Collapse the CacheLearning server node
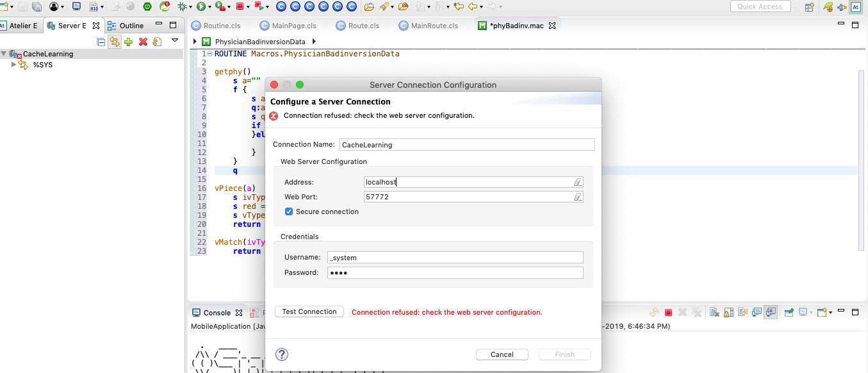 (x=4, y=54)
